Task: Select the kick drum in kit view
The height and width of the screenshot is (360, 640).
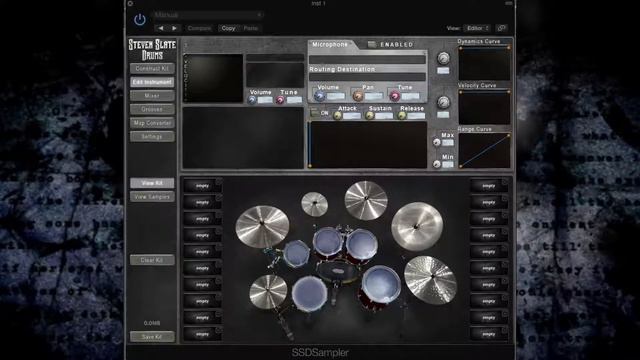Action: point(337,272)
